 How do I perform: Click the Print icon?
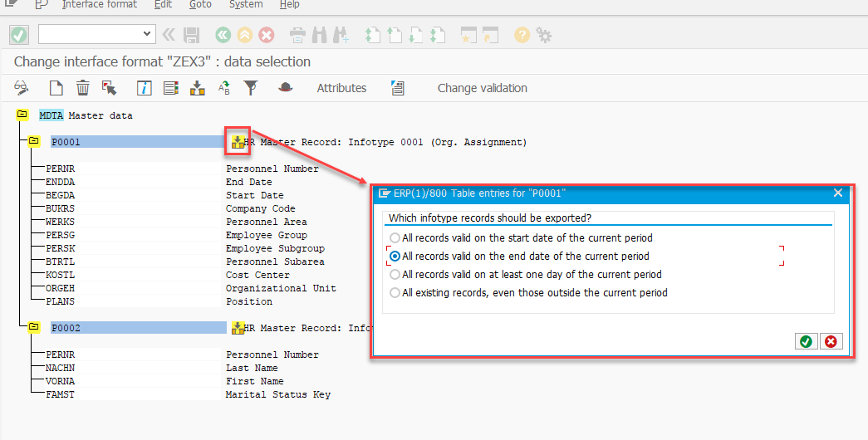click(298, 36)
